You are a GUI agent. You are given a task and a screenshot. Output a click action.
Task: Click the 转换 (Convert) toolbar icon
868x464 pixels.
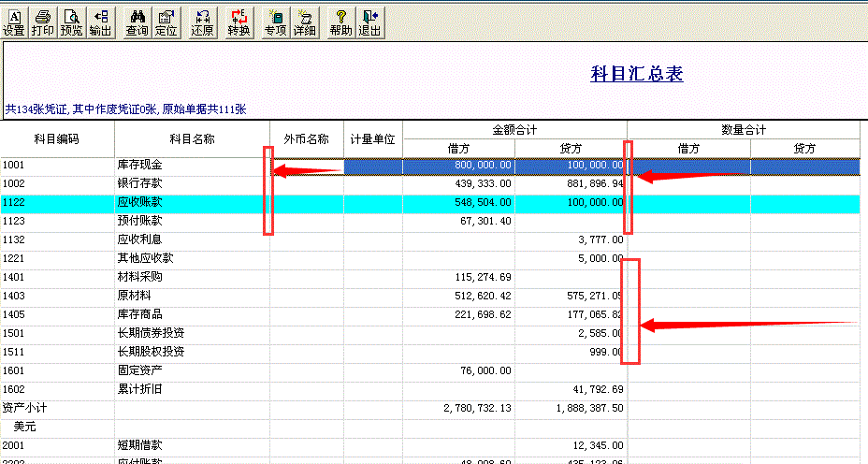click(239, 22)
